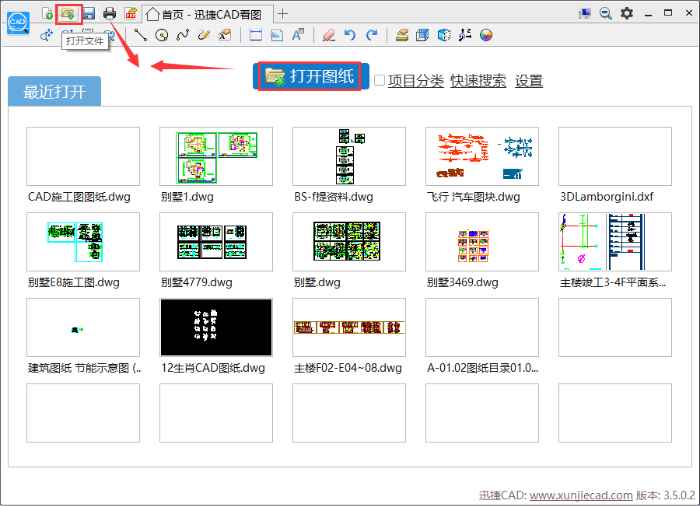Click the color wheel icon
700x506 pixels.
pos(486,35)
